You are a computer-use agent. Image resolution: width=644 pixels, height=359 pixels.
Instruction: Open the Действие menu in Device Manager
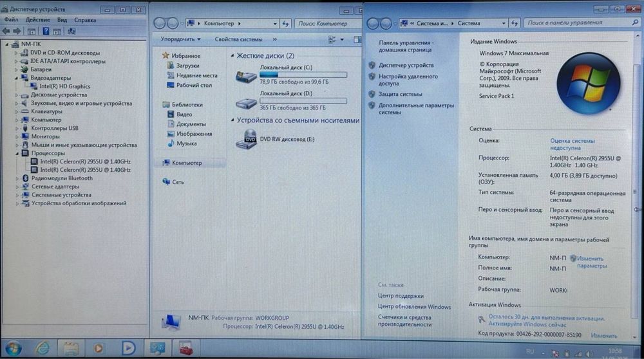[x=37, y=20]
